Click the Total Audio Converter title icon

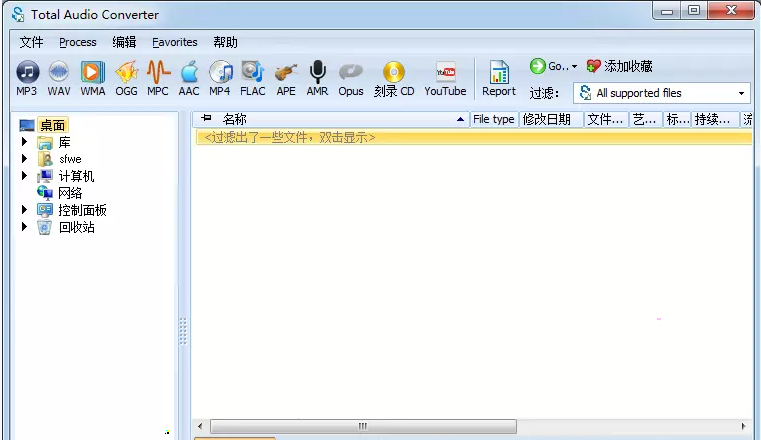[x=18, y=15]
